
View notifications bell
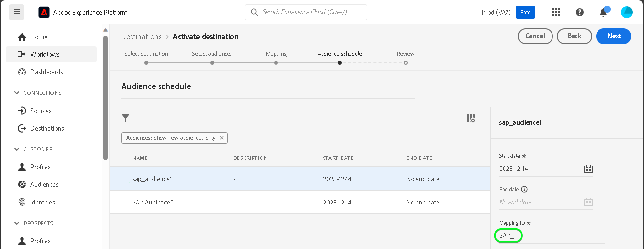603,12
